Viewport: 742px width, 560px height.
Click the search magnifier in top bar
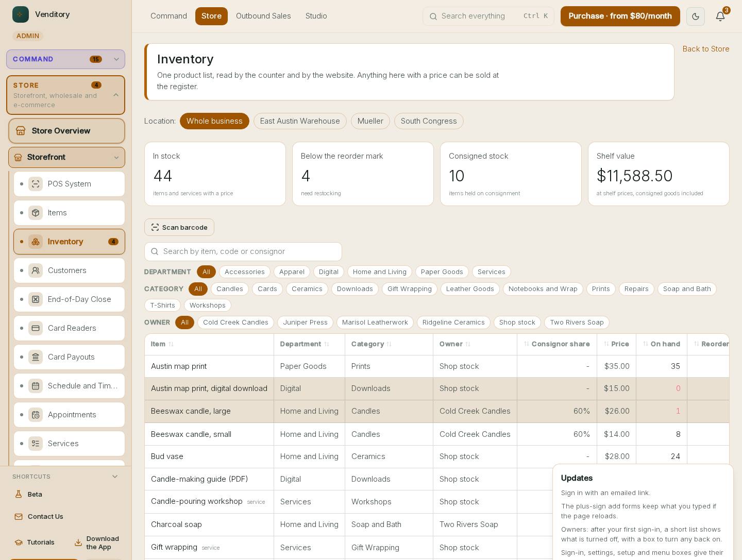point(433,16)
